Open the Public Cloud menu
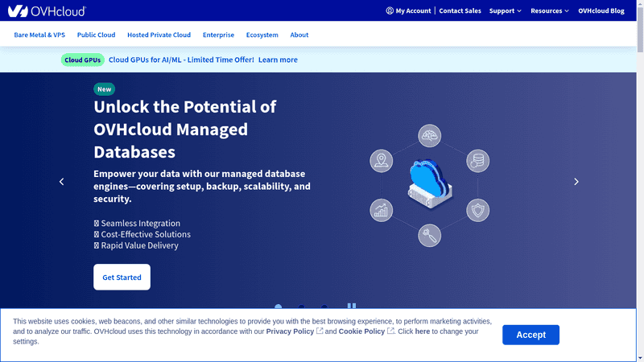 tap(96, 35)
